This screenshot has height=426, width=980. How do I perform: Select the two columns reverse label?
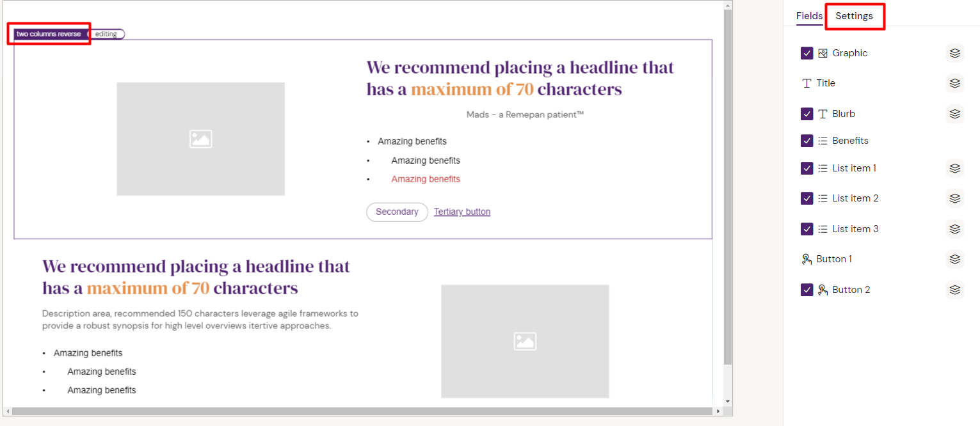tap(49, 34)
